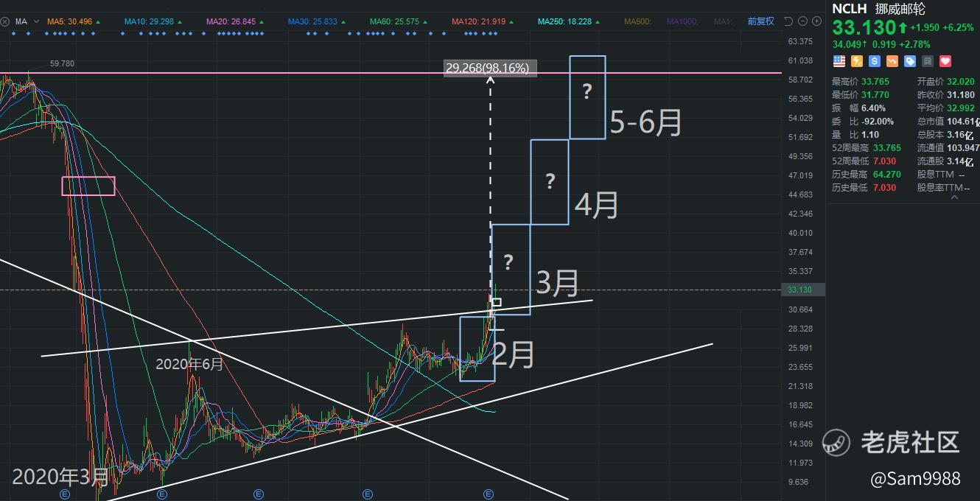Toggle the dimmed MA500 legend
Image resolution: width=980 pixels, height=501 pixels.
pyautogui.click(x=638, y=21)
